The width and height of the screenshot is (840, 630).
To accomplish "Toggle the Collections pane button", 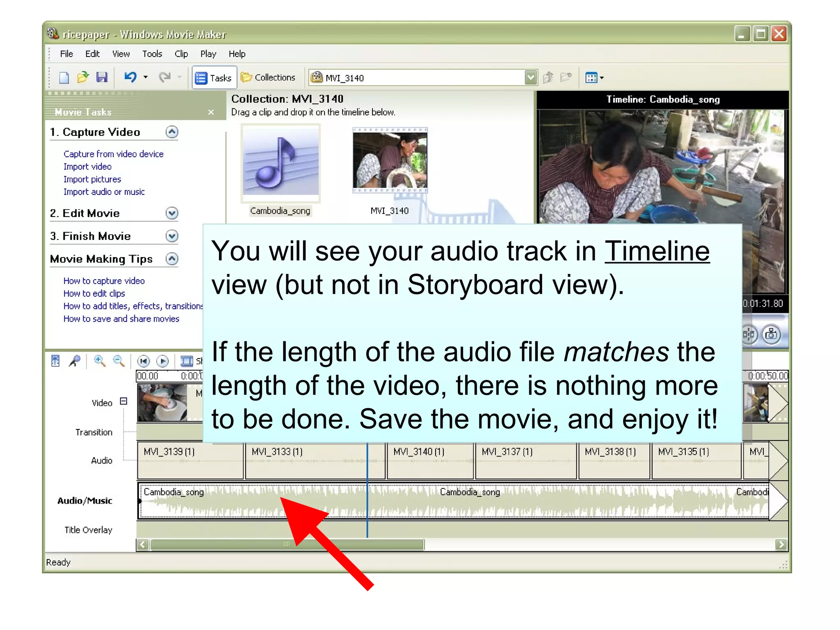I will point(268,78).
